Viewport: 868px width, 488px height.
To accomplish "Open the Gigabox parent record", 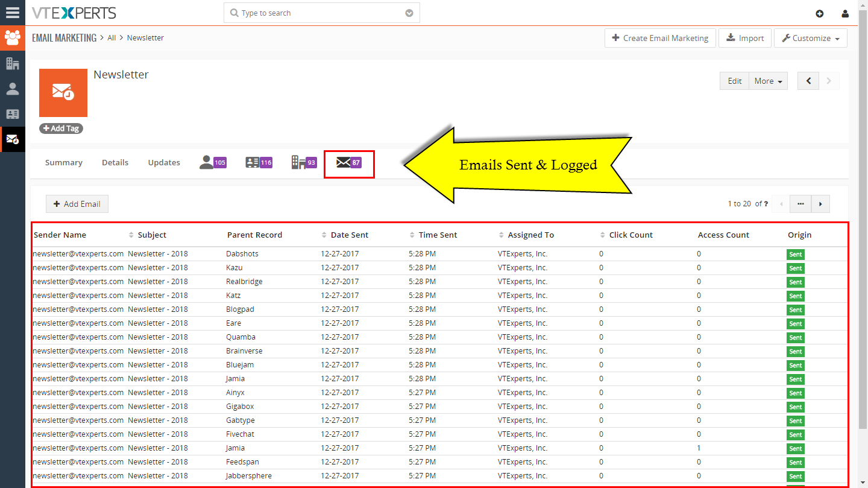I will click(x=241, y=407).
